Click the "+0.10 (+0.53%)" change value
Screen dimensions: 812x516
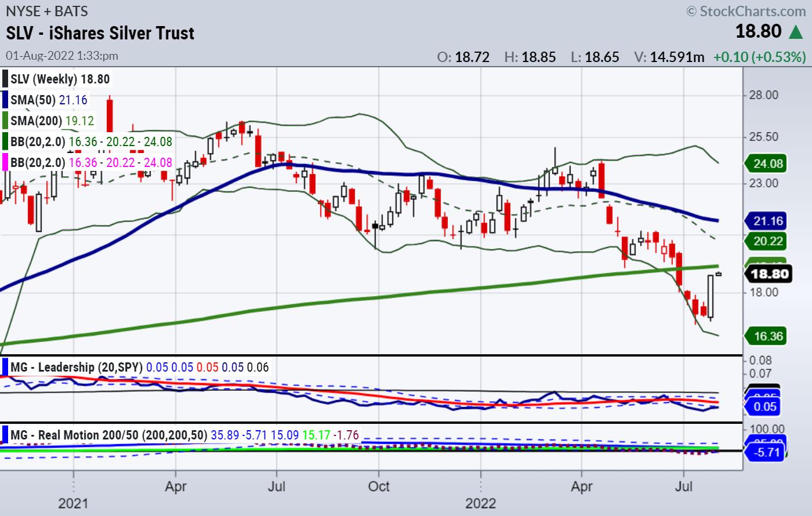point(759,57)
